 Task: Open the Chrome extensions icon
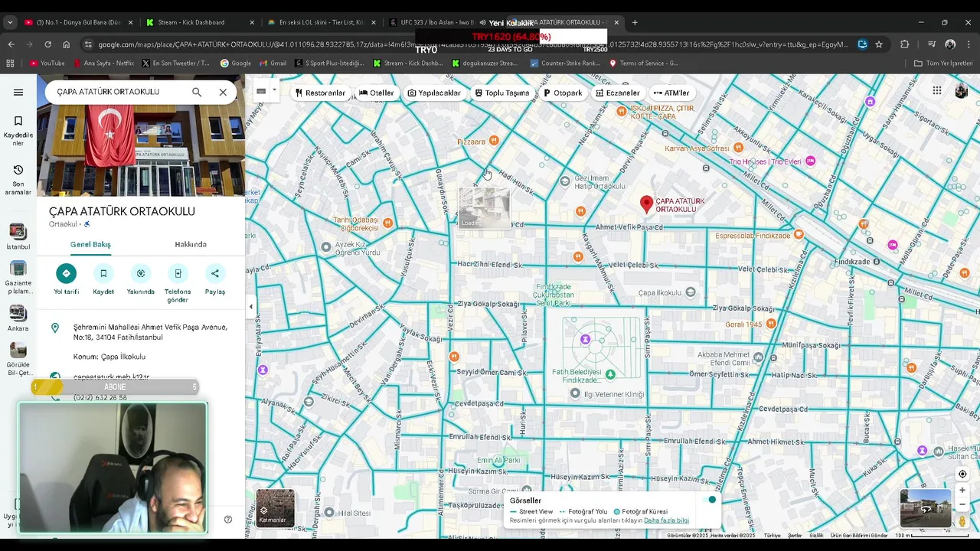905,44
